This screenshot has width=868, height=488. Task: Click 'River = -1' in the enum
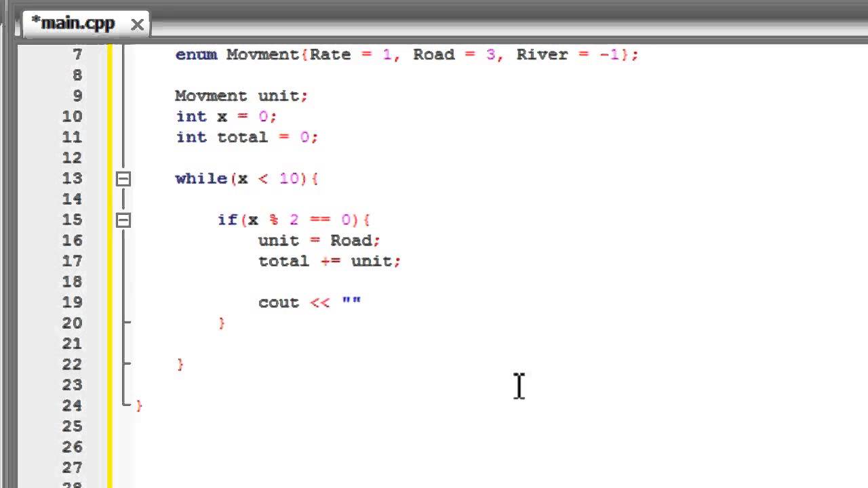tap(568, 55)
